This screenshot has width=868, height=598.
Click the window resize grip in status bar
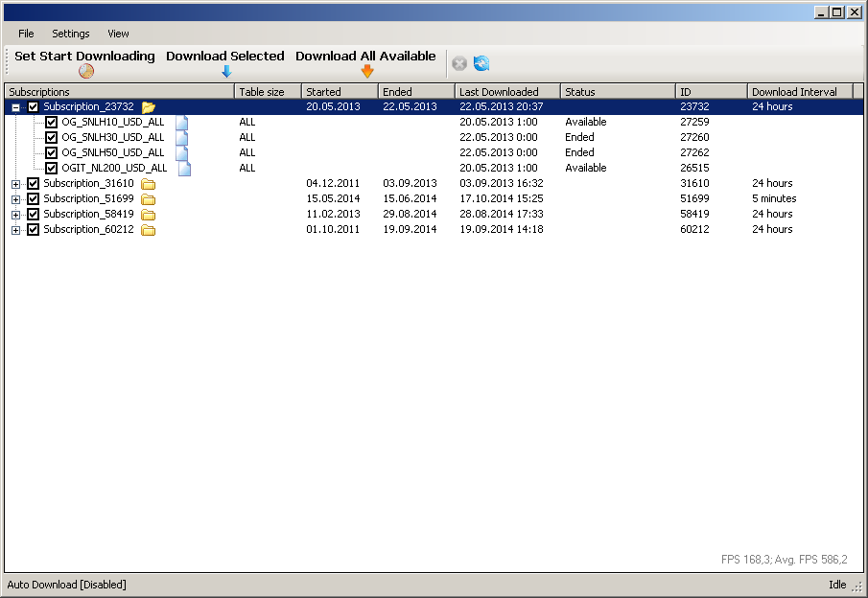click(x=858, y=587)
